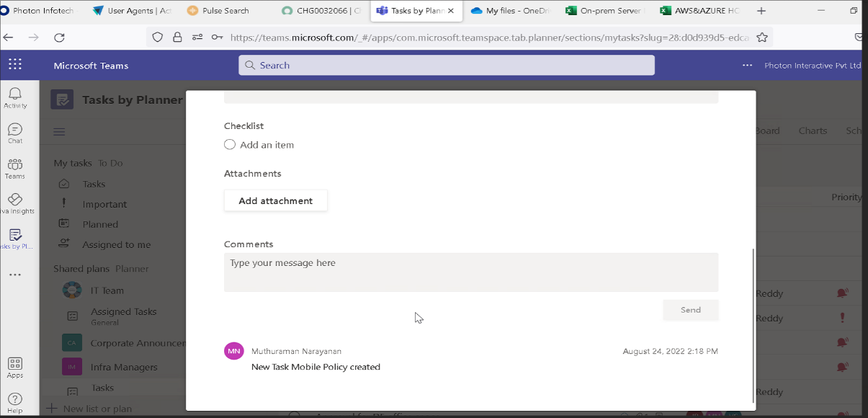The height and width of the screenshot is (418, 868).
Task: Click the Add attachment button
Action: [x=275, y=200]
